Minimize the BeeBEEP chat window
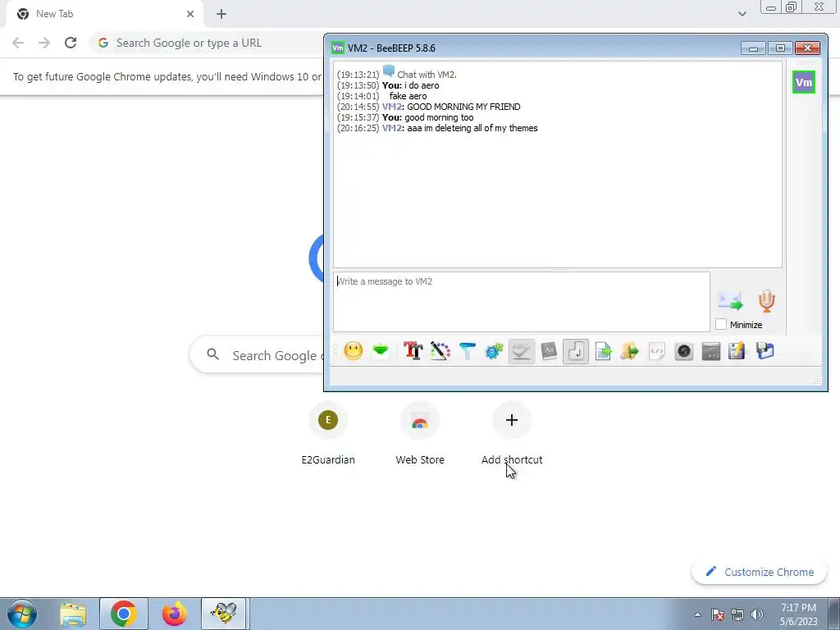The image size is (840, 630). coord(753,48)
